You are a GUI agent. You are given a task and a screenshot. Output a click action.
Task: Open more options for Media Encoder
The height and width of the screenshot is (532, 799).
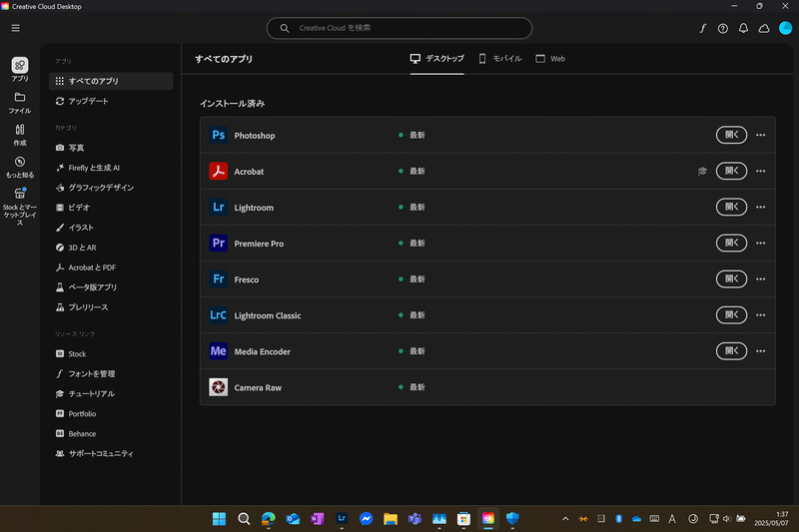tap(760, 350)
